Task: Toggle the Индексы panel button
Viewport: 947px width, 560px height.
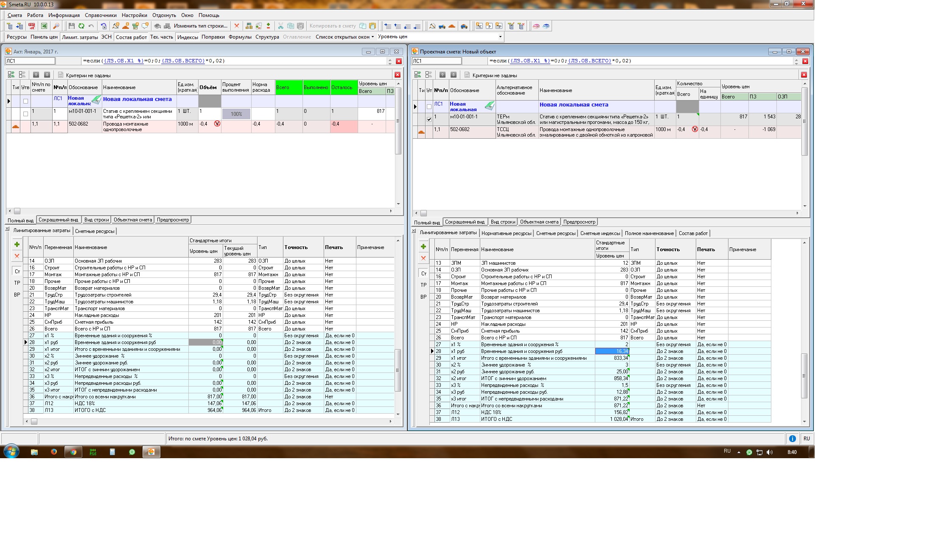Action: [x=188, y=37]
